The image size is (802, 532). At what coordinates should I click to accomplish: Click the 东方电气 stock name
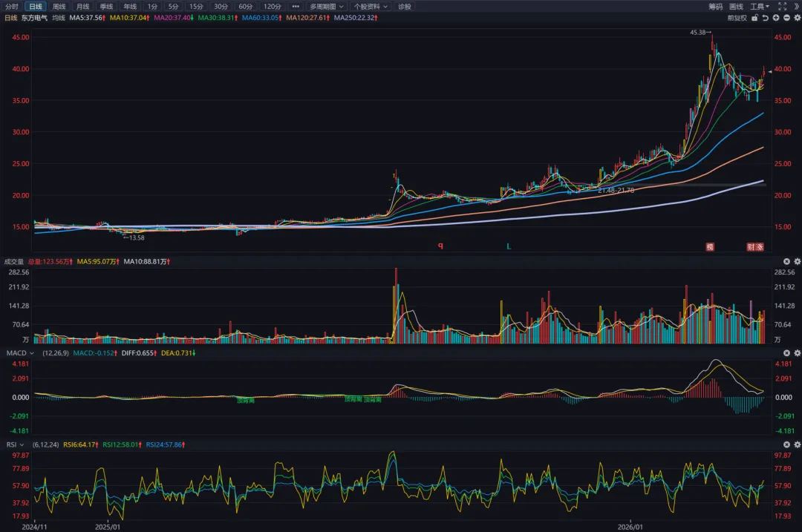(x=34, y=18)
